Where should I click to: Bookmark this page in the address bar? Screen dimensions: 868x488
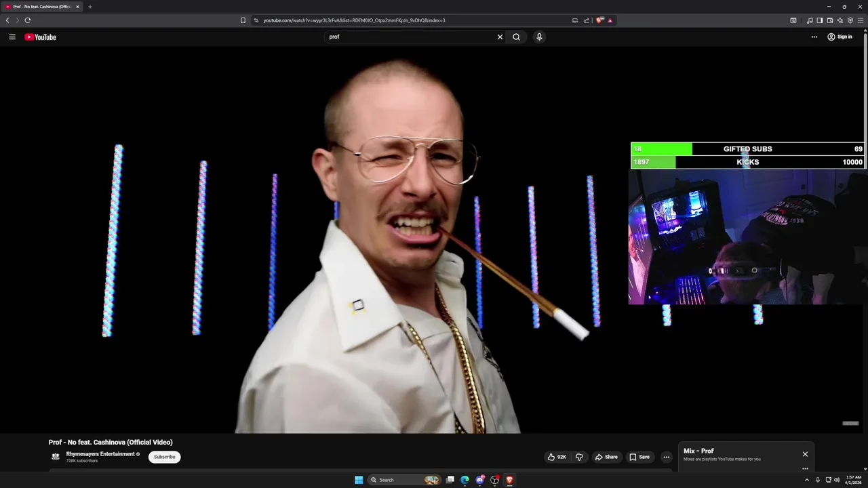point(243,20)
